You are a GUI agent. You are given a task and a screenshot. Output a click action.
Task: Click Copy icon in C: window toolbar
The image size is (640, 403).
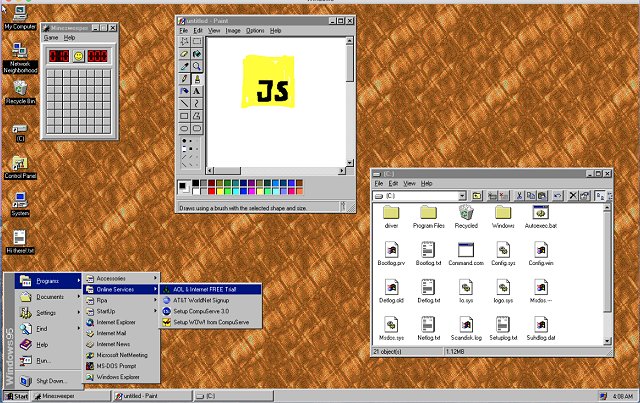531,196
